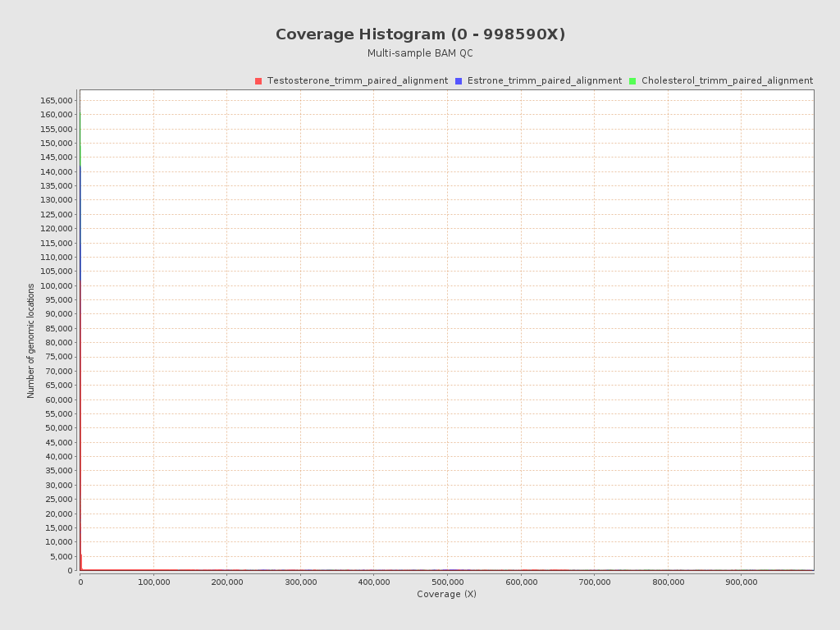Click the 100,000 y-axis tick label
Screen dimensions: 840x630
57,285
